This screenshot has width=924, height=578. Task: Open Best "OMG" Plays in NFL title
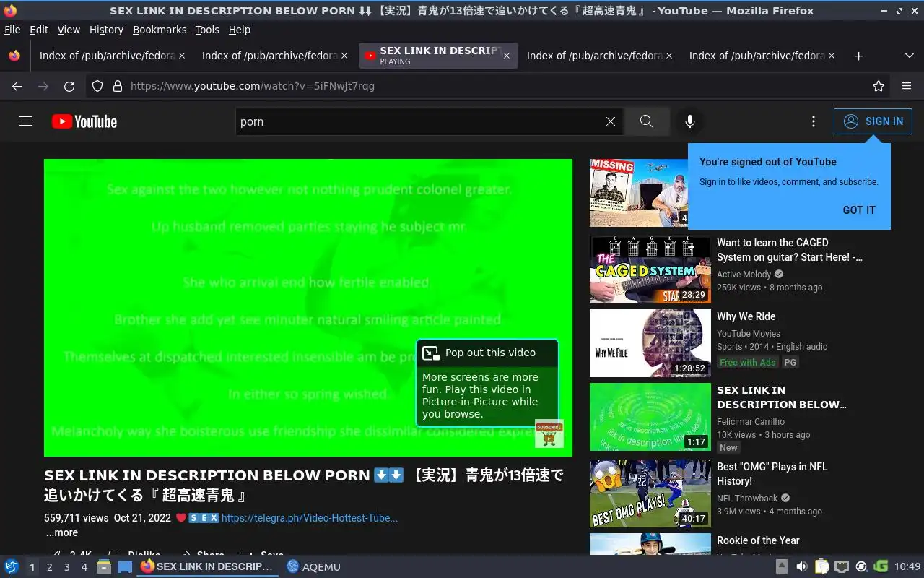coord(772,474)
